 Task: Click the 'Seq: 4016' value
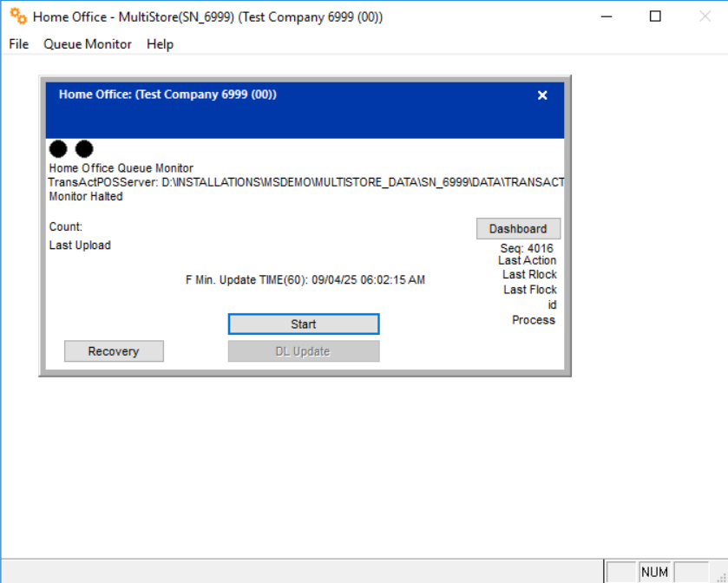tap(527, 248)
